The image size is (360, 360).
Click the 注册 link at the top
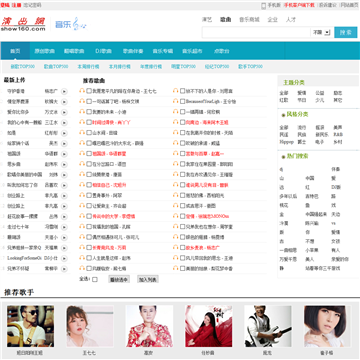(16, 5)
